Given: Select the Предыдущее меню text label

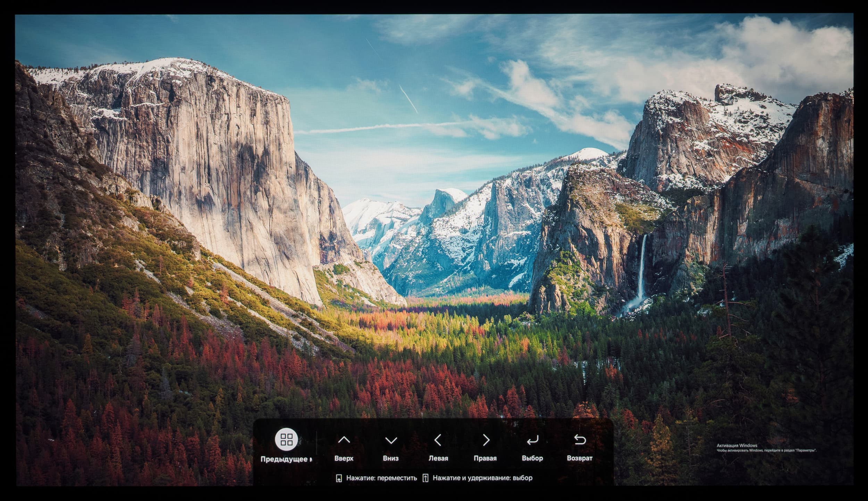Looking at the screenshot, I should click(286, 459).
